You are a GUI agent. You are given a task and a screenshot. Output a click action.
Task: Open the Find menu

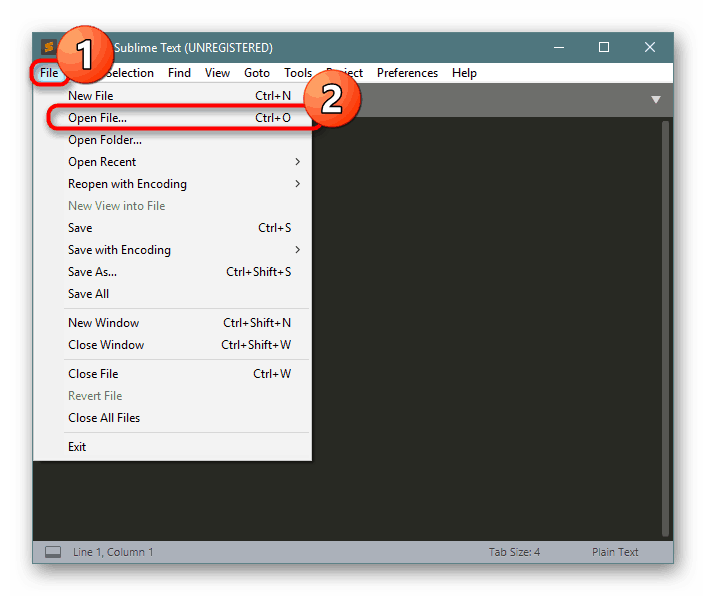pos(179,73)
